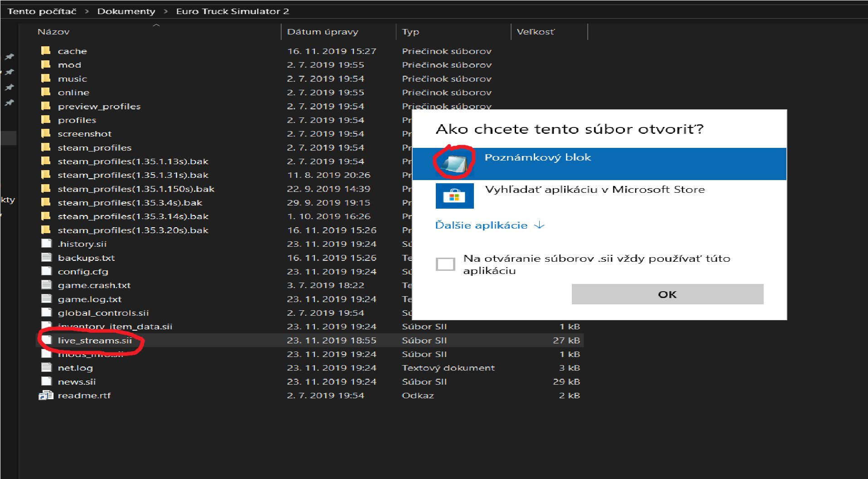Select the live_streams.sii file name
Image resolution: width=868 pixels, height=479 pixels.
coord(95,340)
